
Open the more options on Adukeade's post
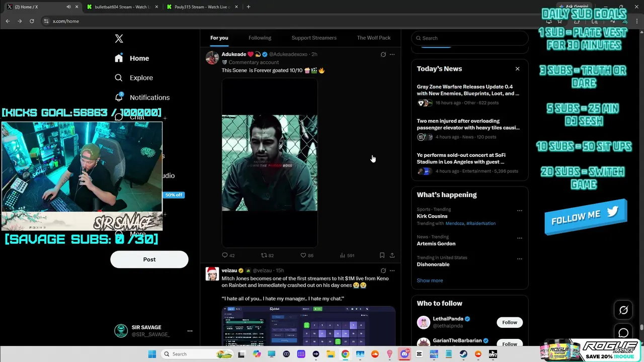pyautogui.click(x=392, y=54)
